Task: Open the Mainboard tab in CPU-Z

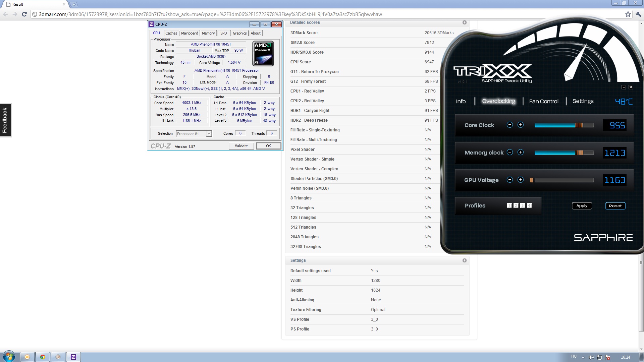Action: coord(190,33)
